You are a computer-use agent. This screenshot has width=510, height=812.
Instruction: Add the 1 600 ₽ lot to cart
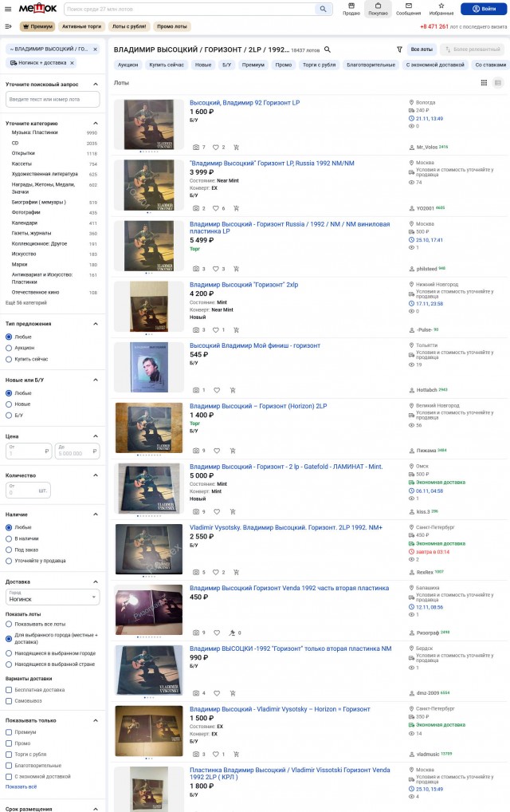[237, 147]
